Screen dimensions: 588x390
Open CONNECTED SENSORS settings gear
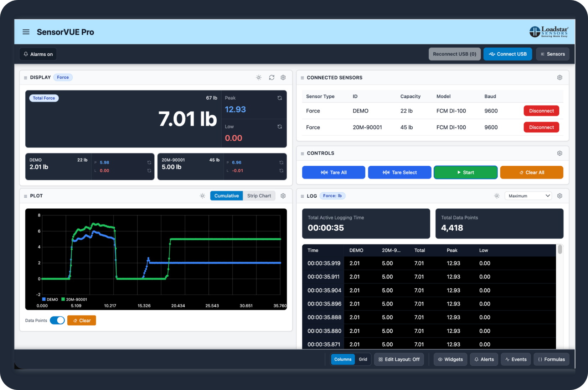point(560,77)
